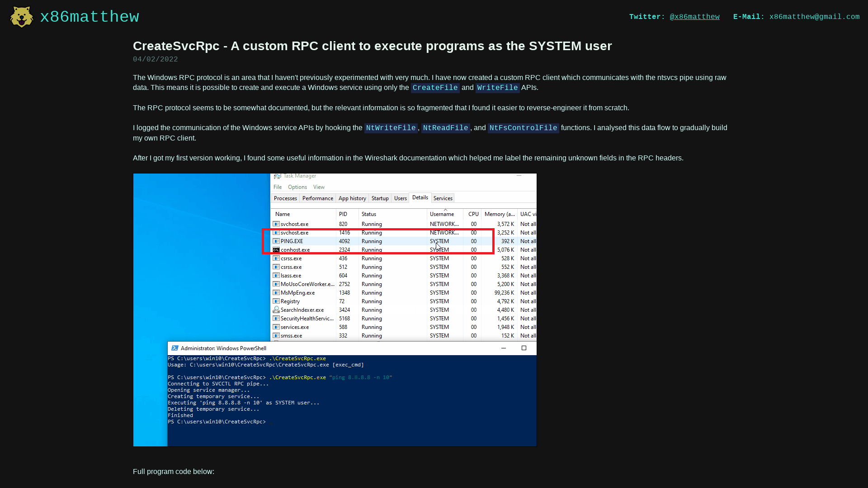The width and height of the screenshot is (868, 488).
Task: Click the Task Manager title icon
Action: (278, 176)
